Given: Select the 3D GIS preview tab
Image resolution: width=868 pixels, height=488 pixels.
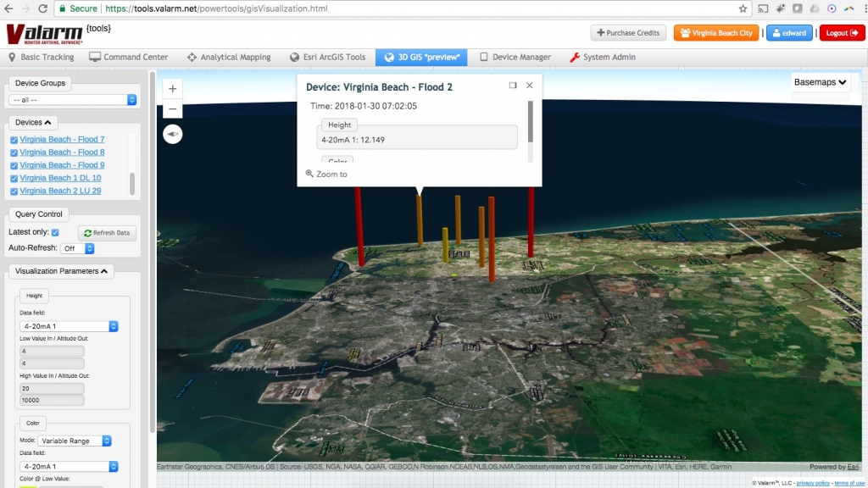Looking at the screenshot, I should click(x=421, y=57).
